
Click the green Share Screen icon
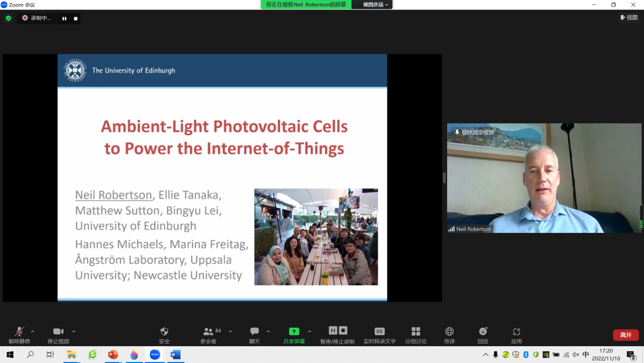[x=294, y=332]
